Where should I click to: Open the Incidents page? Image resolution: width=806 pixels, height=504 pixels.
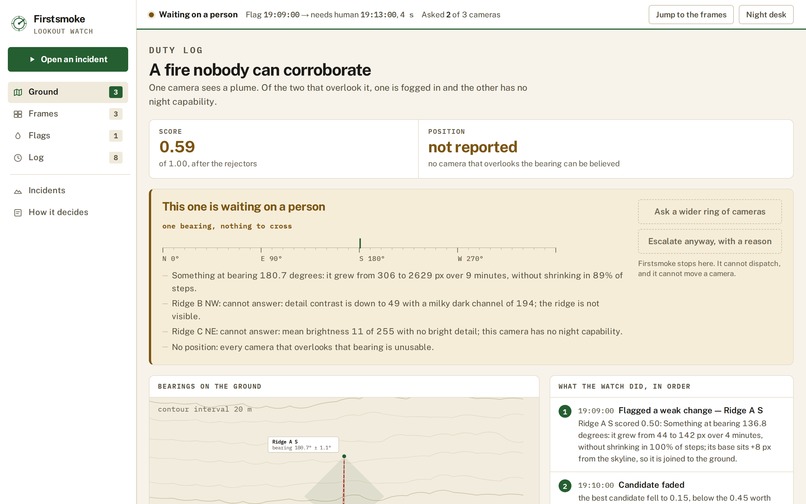point(68,191)
